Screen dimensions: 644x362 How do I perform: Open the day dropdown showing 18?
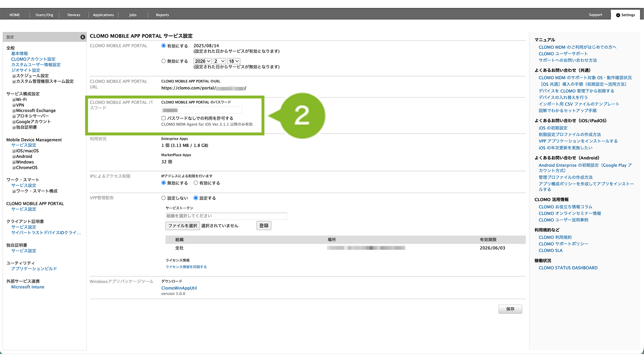point(234,62)
